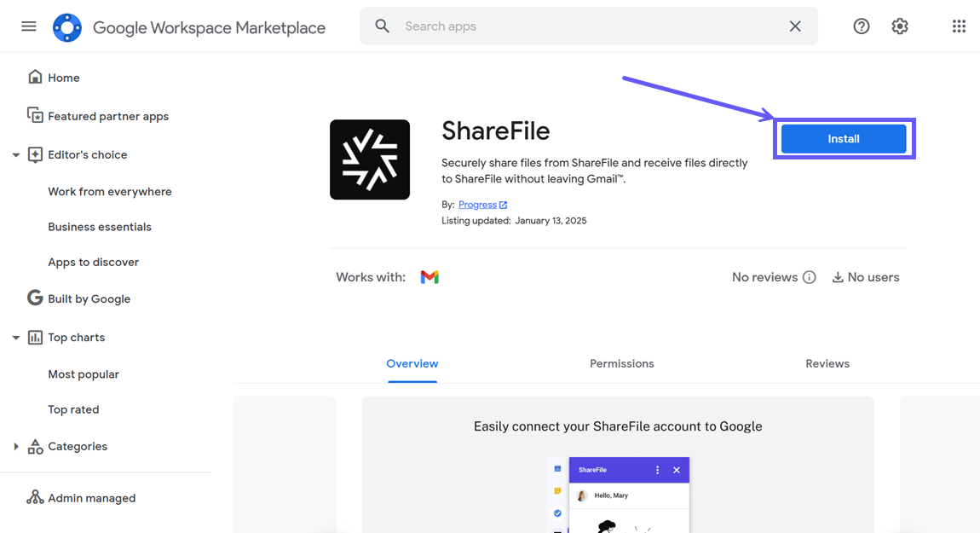The image size is (980, 533).
Task: Click the ShareFile screenshot preview card
Action: [618, 464]
